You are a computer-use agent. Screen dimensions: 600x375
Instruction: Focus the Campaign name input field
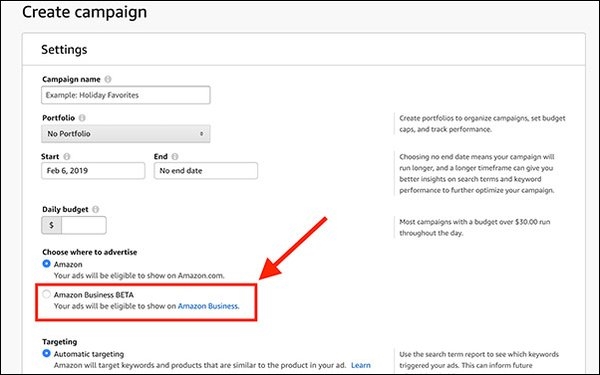(x=126, y=95)
